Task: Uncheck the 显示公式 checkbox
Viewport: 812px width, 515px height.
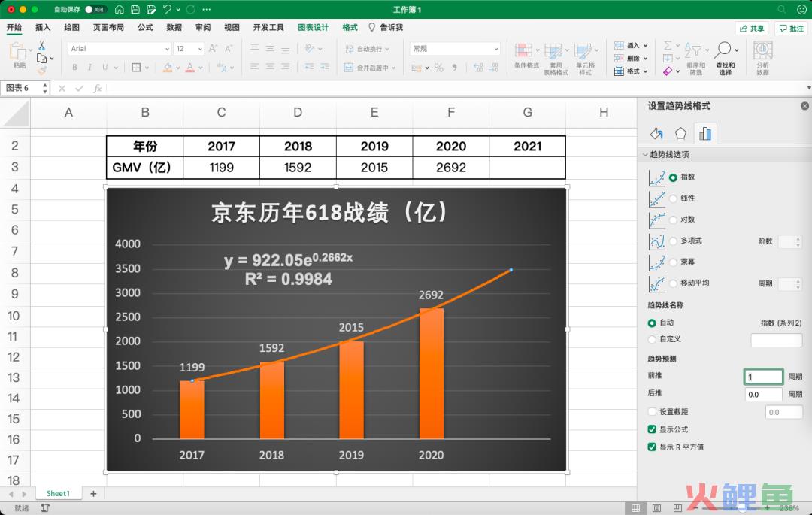Action: [x=652, y=429]
